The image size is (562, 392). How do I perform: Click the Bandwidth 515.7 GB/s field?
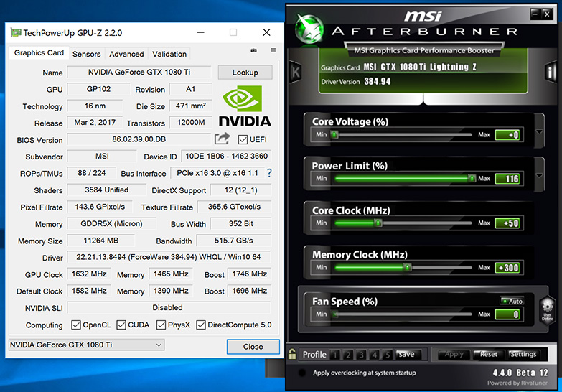point(234,241)
